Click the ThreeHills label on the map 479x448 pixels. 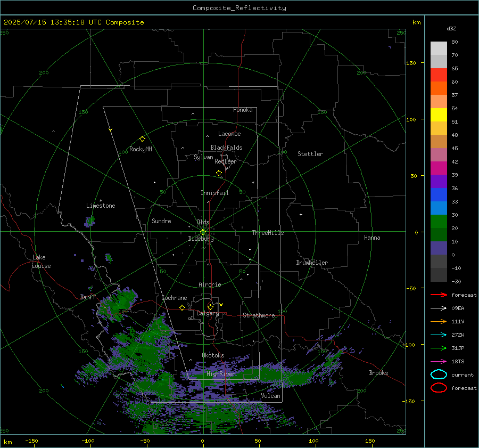(268, 233)
